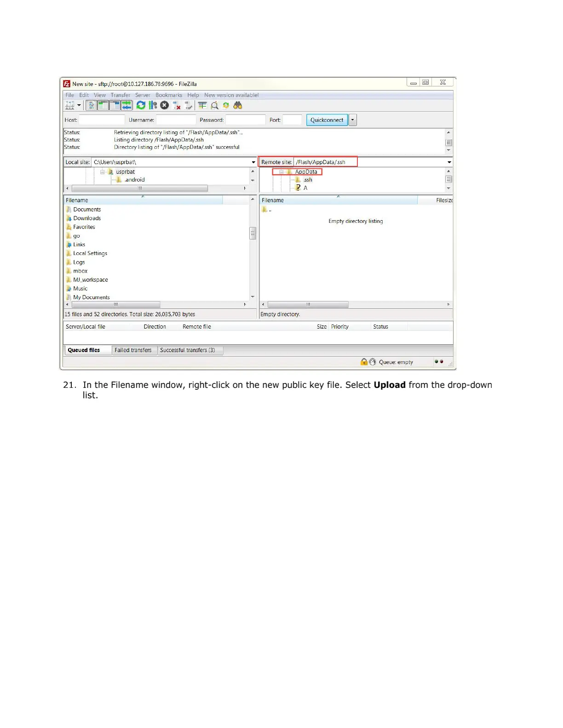563x728 pixels.
Task: Switch to the Queued files tab
Action: click(88, 350)
